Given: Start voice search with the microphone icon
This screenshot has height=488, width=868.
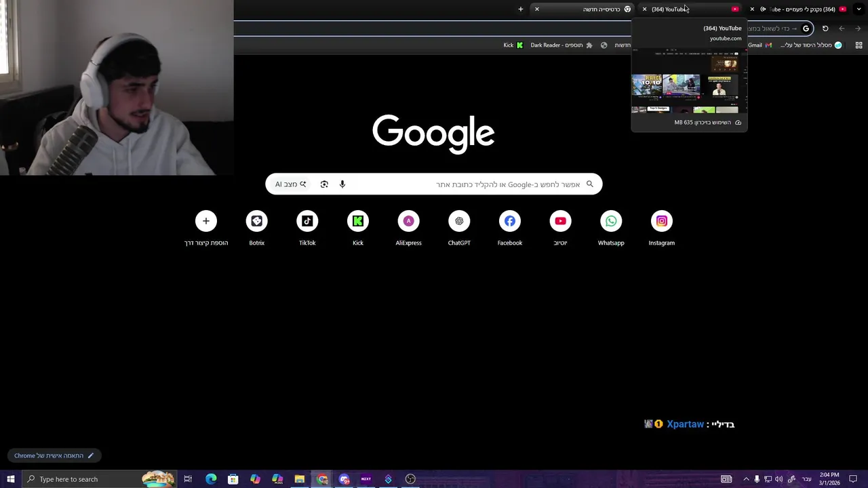Looking at the screenshot, I should click(342, 184).
